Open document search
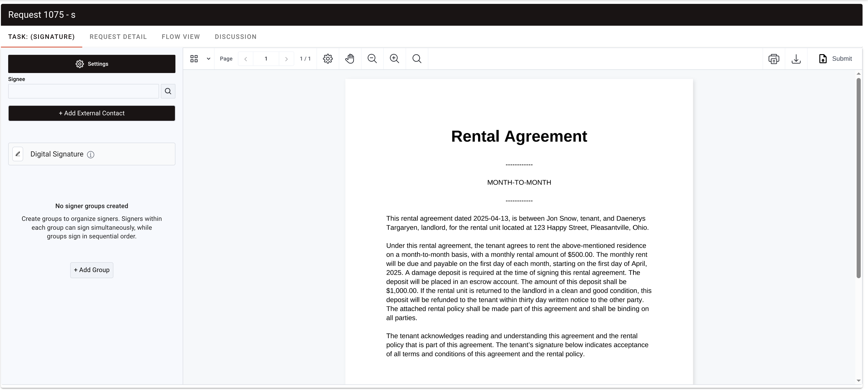Image resolution: width=868 pixels, height=391 pixels. tap(417, 58)
